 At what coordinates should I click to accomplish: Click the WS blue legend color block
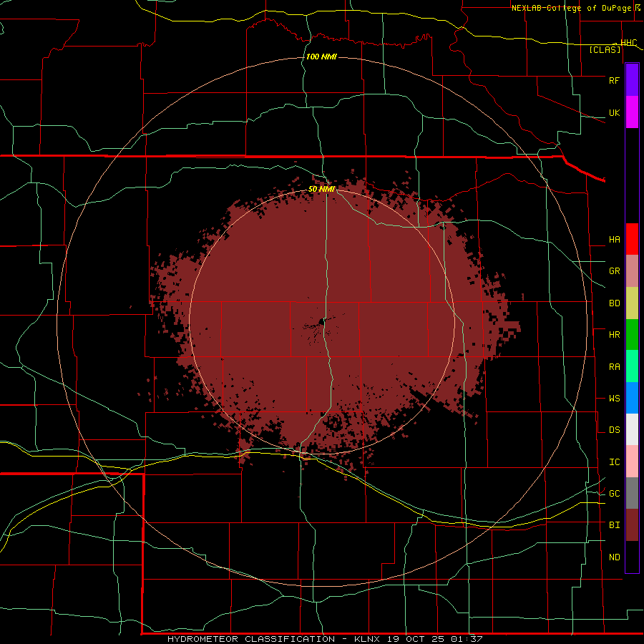click(x=632, y=398)
